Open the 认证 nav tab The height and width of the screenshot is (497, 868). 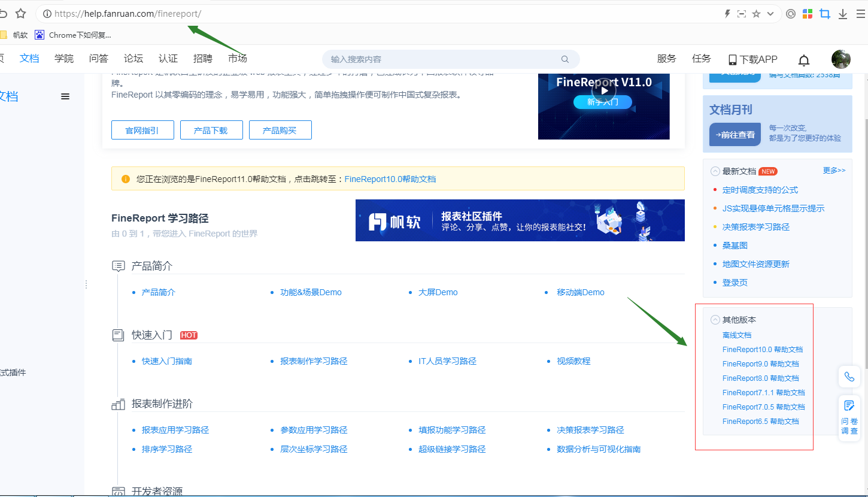pos(168,59)
